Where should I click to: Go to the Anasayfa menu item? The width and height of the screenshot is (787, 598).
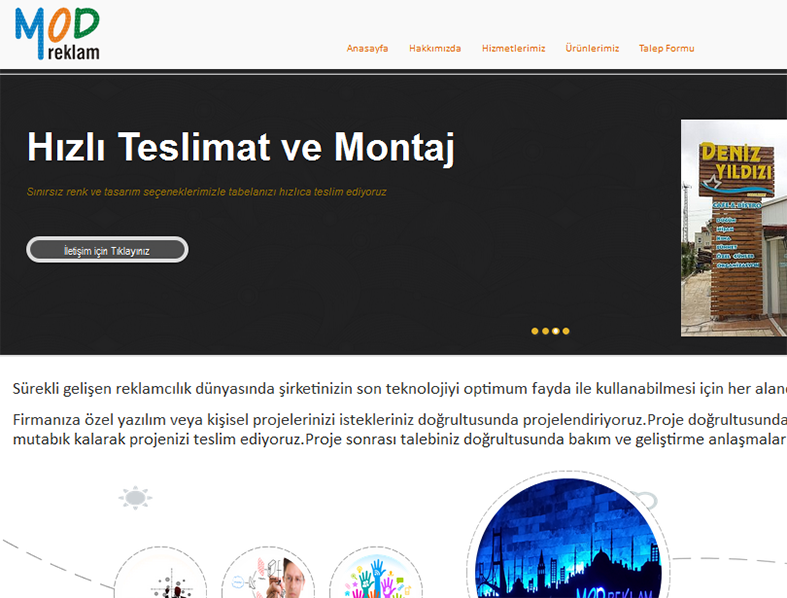pos(367,48)
